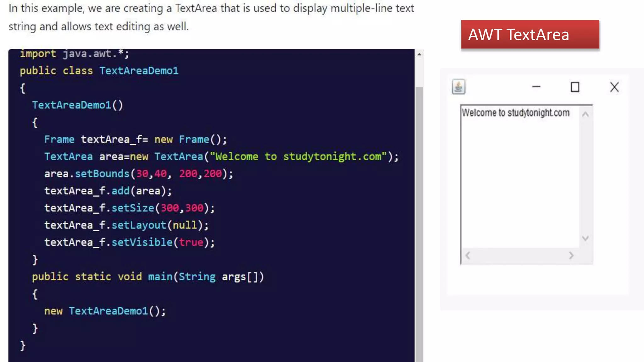
Task: Click the public static void main line
Action: tap(148, 277)
